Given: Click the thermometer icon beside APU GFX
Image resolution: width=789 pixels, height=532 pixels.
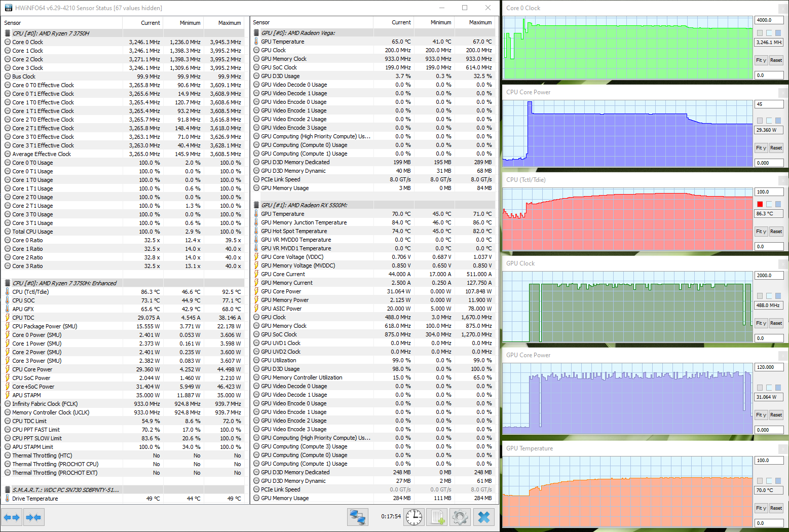Looking at the screenshot, I should click(8, 309).
